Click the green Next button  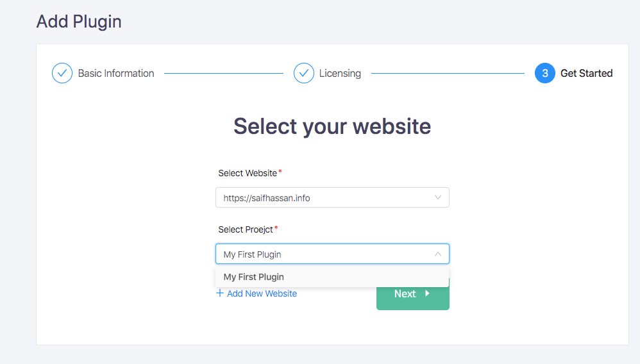[x=412, y=294]
